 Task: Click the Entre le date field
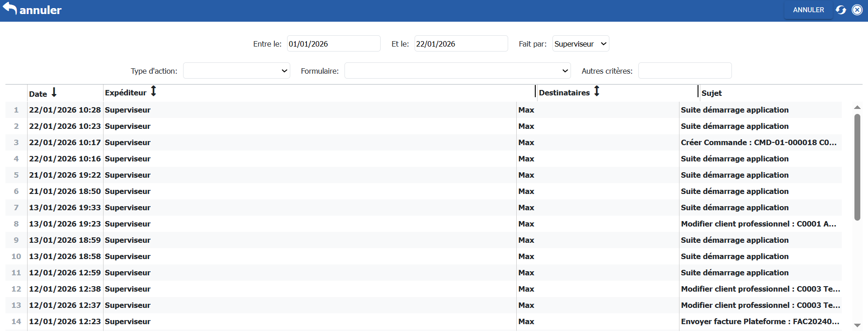[333, 44]
